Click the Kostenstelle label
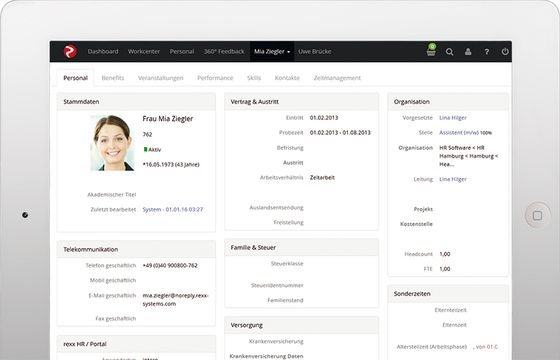 416,224
